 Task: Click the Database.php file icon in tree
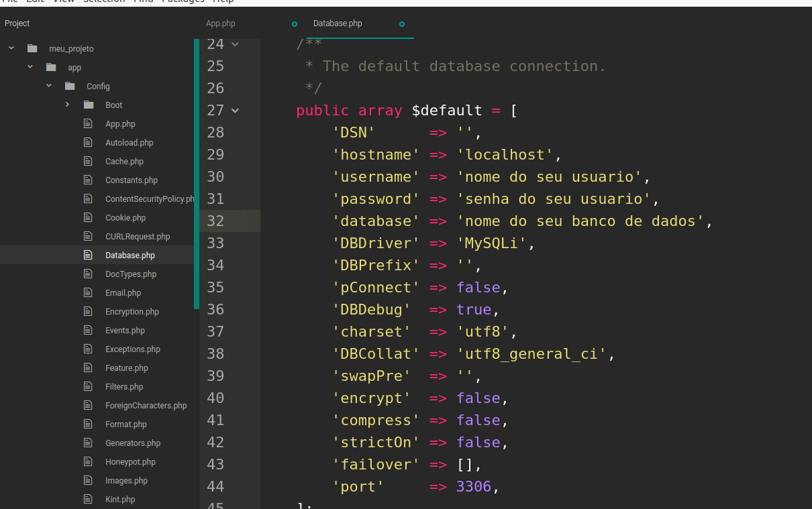(88, 255)
